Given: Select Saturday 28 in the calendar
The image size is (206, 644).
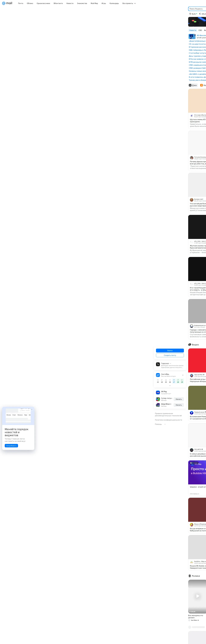Looking at the screenshot, I should pyautogui.click(x=178, y=381).
